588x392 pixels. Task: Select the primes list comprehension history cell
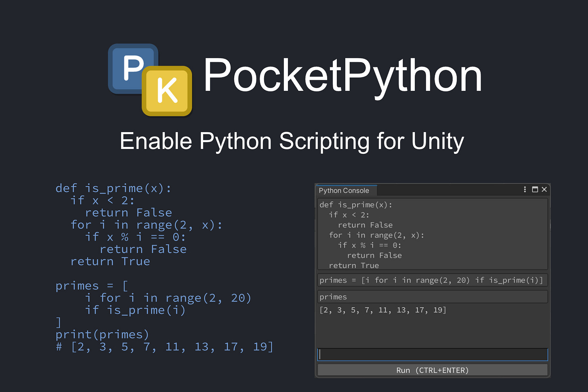[x=432, y=280]
